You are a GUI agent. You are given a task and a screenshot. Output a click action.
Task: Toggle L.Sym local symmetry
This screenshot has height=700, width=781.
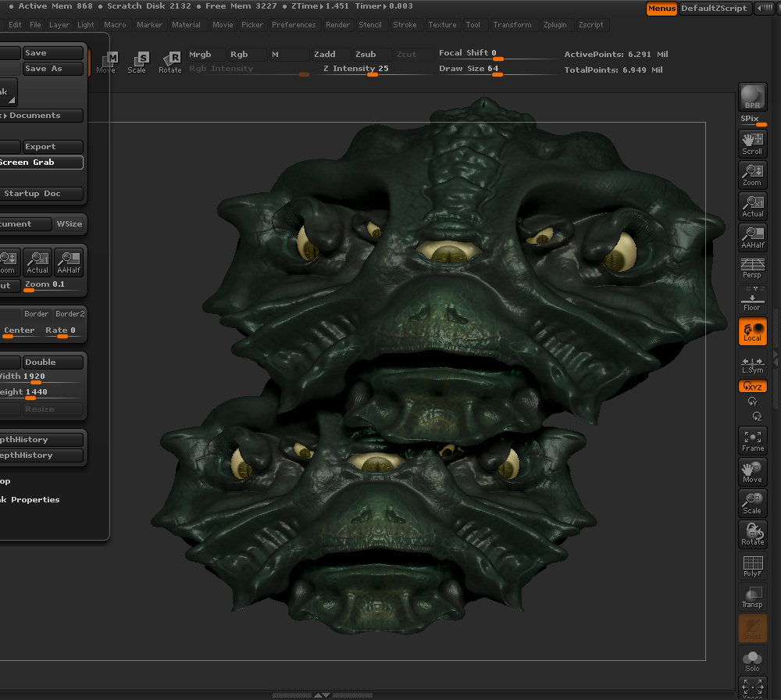tap(752, 365)
